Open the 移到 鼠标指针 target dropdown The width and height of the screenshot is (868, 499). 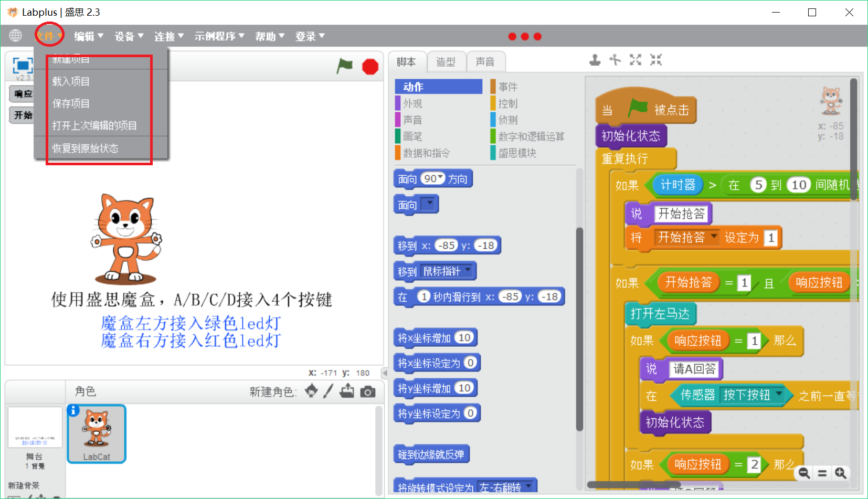[468, 271]
